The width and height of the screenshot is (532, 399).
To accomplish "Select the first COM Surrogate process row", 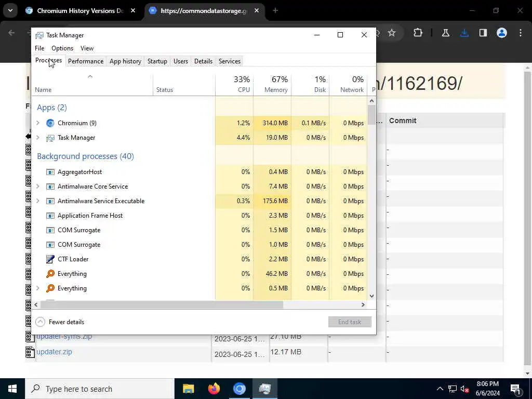I will pos(199,230).
